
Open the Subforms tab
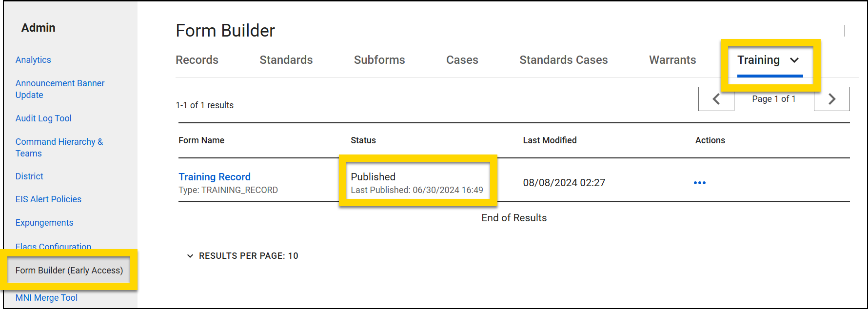tap(379, 59)
